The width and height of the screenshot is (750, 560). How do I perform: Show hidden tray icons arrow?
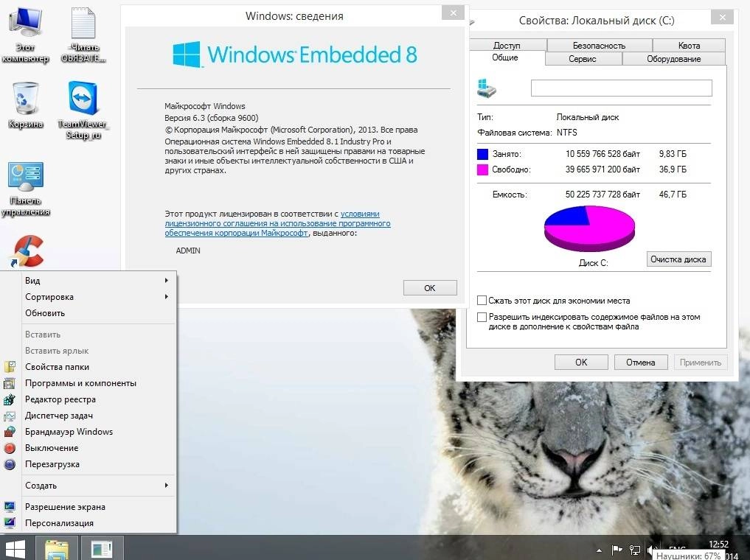coord(599,550)
